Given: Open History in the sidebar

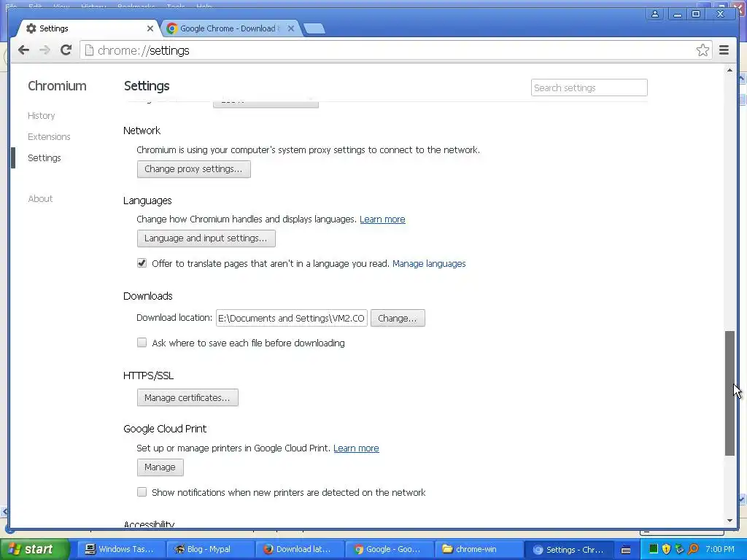Looking at the screenshot, I should coord(42,116).
